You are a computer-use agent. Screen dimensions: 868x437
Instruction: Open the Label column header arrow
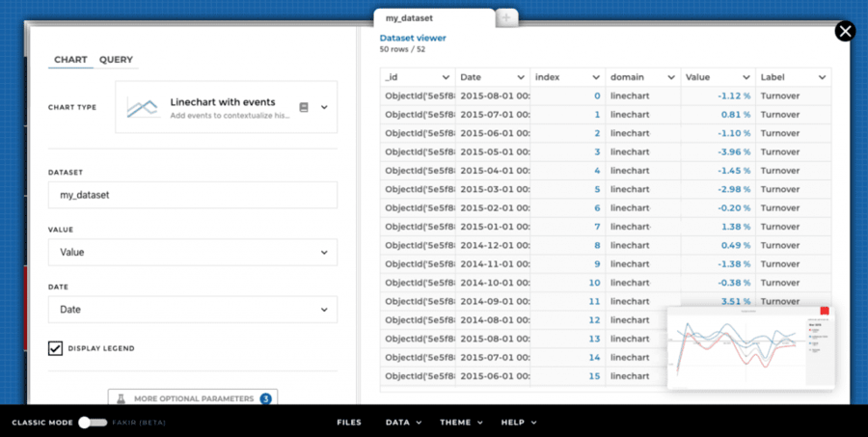[822, 77]
